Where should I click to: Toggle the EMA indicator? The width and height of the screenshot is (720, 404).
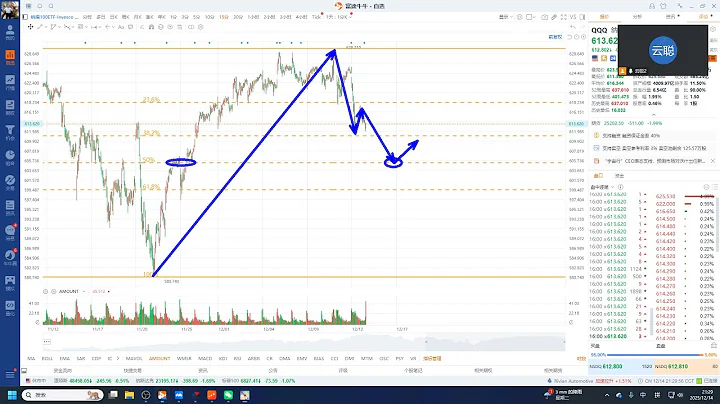click(x=65, y=358)
